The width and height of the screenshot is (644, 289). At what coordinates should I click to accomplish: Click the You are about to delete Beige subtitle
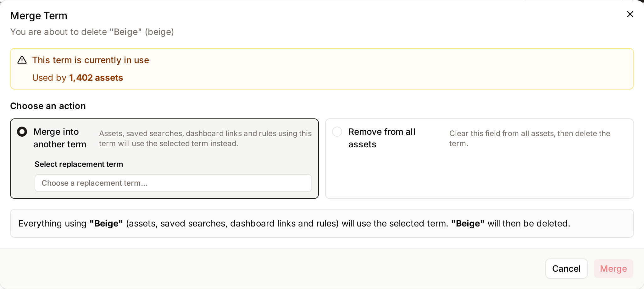coord(92,32)
